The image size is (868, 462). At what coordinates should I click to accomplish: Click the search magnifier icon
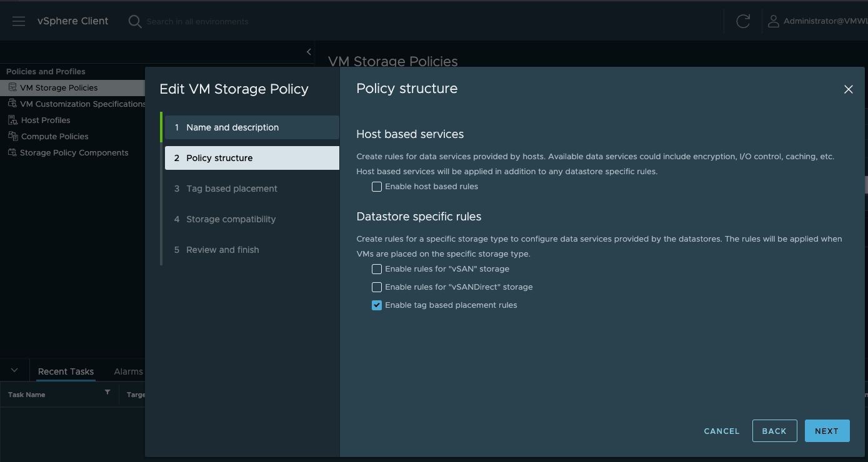[x=134, y=21]
